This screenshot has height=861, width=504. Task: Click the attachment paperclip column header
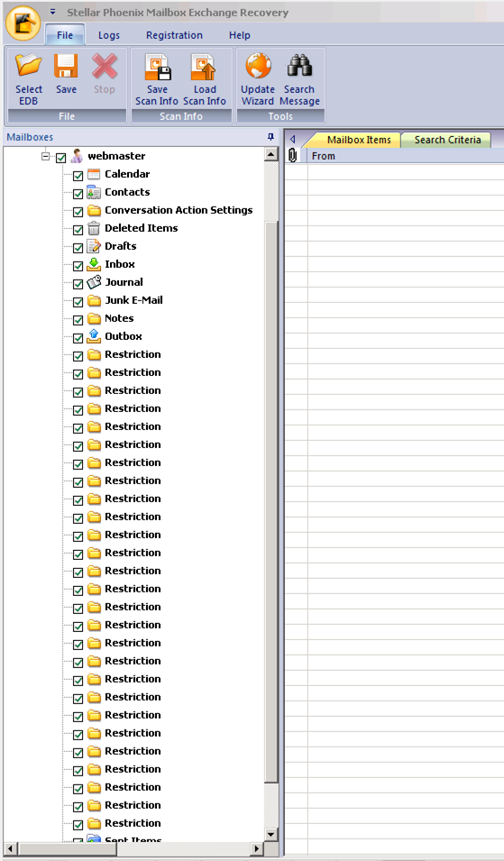[x=293, y=156]
